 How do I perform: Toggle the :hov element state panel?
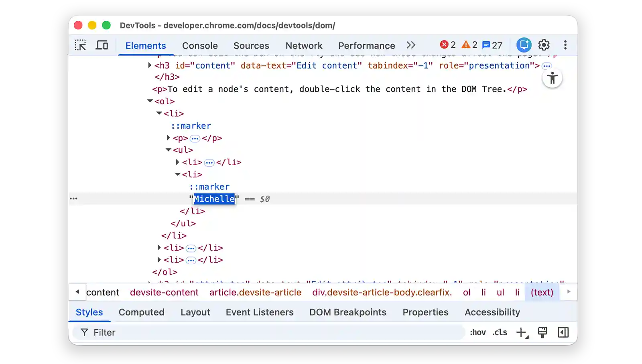[x=477, y=332]
